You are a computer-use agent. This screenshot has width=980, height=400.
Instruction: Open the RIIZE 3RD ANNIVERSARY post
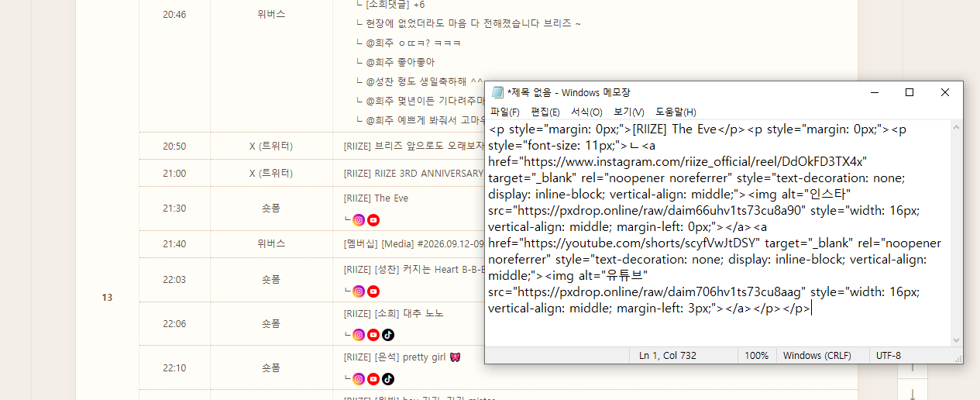point(414,173)
